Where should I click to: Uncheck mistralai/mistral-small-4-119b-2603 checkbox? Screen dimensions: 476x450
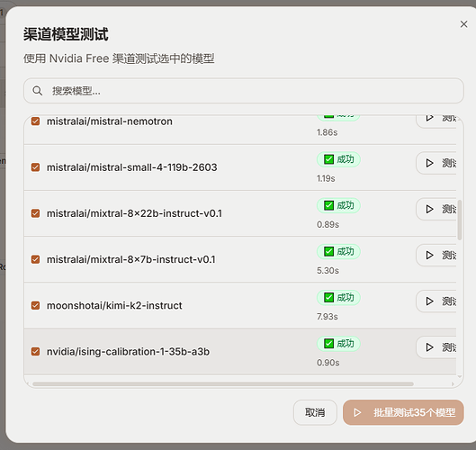[x=35, y=167]
